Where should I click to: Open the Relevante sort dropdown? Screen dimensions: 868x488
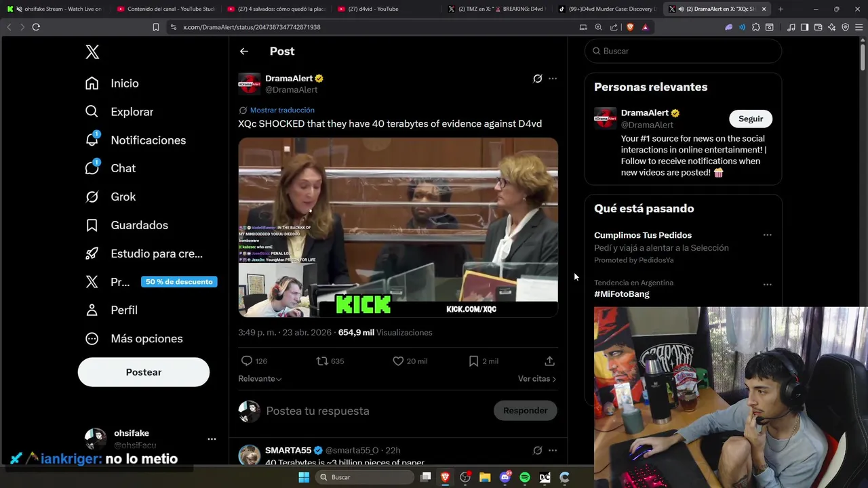(x=260, y=379)
